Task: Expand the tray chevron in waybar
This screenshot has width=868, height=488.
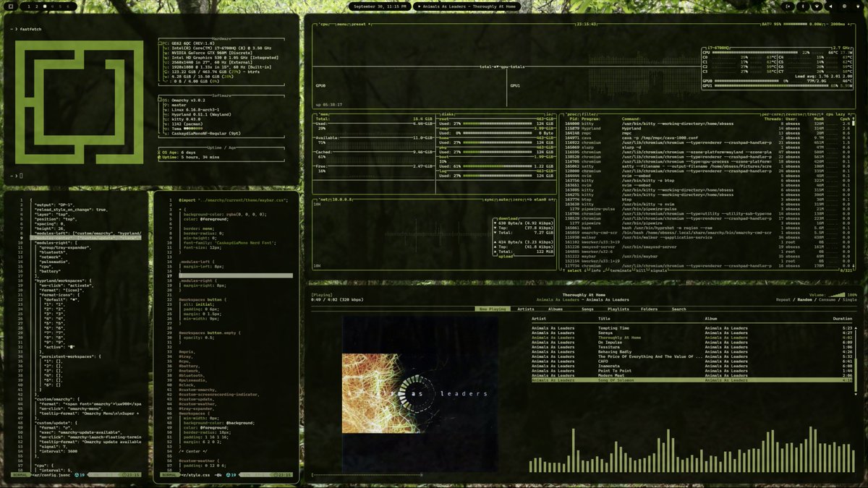Action: click(x=788, y=6)
